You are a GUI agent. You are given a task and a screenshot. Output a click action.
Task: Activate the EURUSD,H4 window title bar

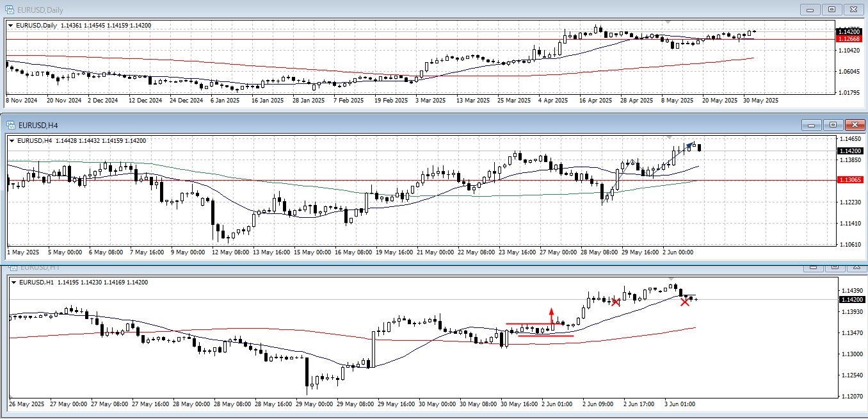[384, 125]
